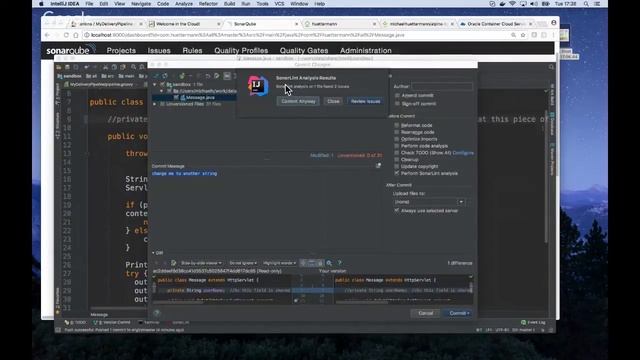The image size is (640, 360).
Task: Click the Review Issues button
Action: tap(365, 101)
